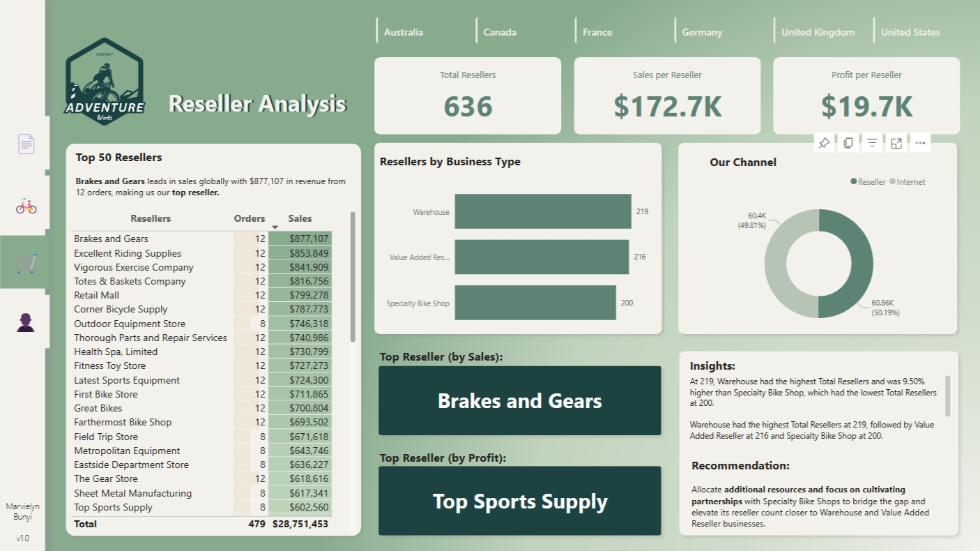This screenshot has height=551, width=980.
Task: Enter focus mode for Our Channel chart
Action: [x=896, y=143]
